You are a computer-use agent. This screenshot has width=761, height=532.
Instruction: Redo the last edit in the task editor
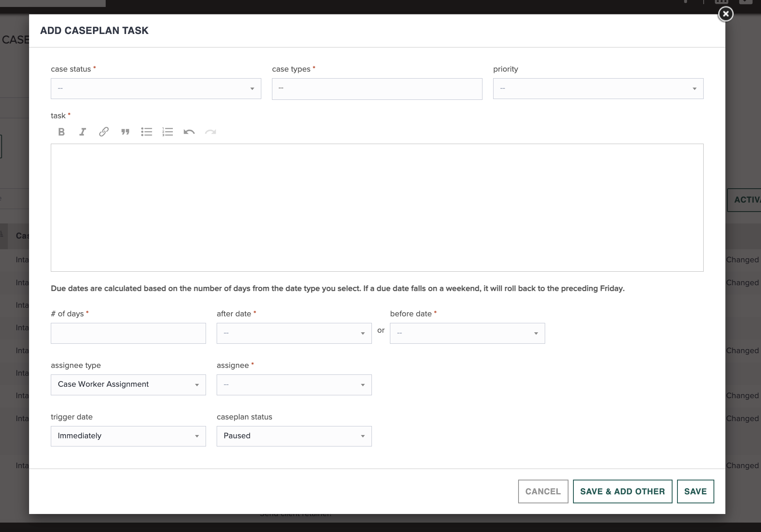point(211,132)
